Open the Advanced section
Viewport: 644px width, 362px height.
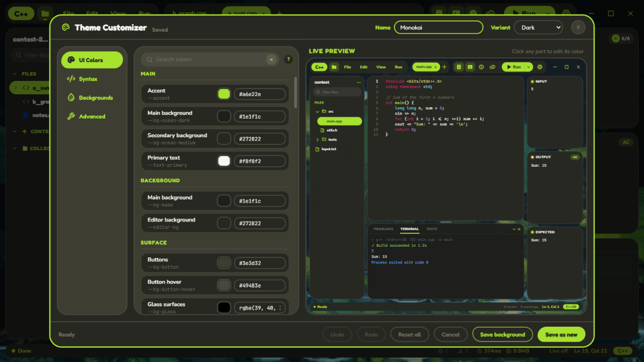[x=92, y=116]
